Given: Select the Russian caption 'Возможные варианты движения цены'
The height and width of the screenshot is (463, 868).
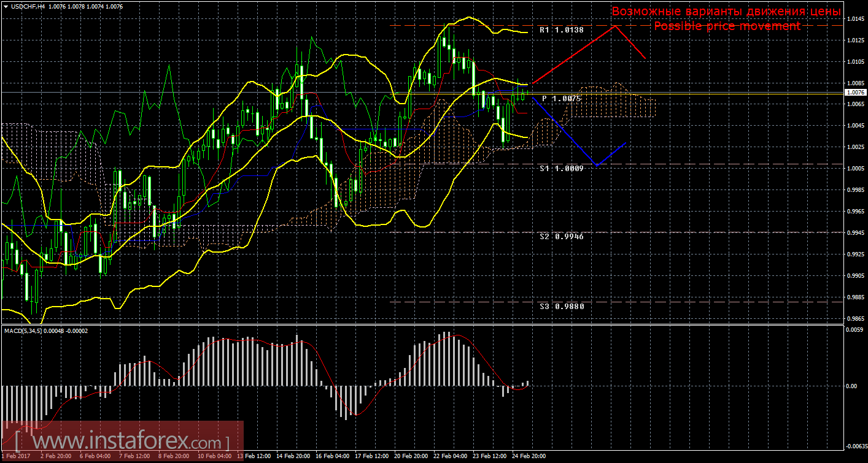Looking at the screenshot, I should tap(726, 12).
